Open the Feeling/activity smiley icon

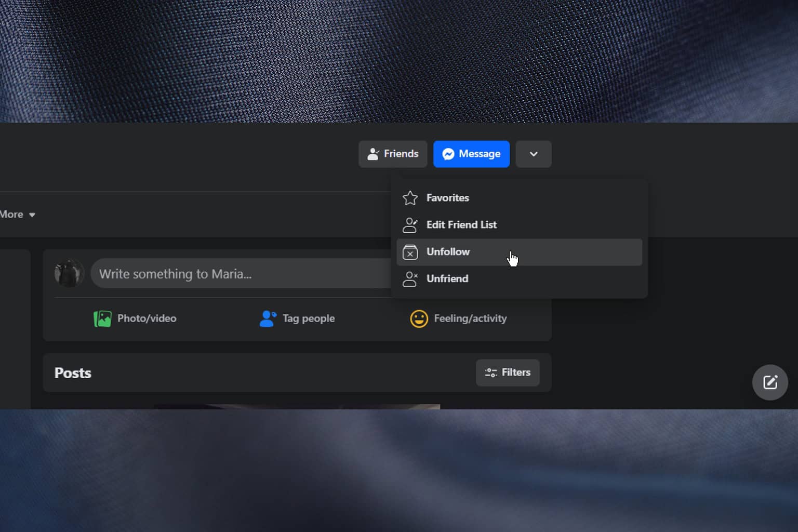pyautogui.click(x=419, y=318)
